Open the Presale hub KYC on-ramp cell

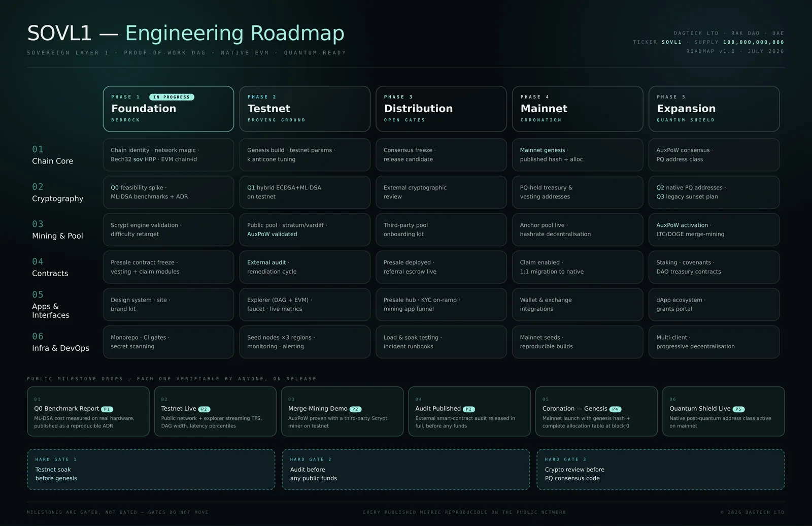pyautogui.click(x=441, y=305)
